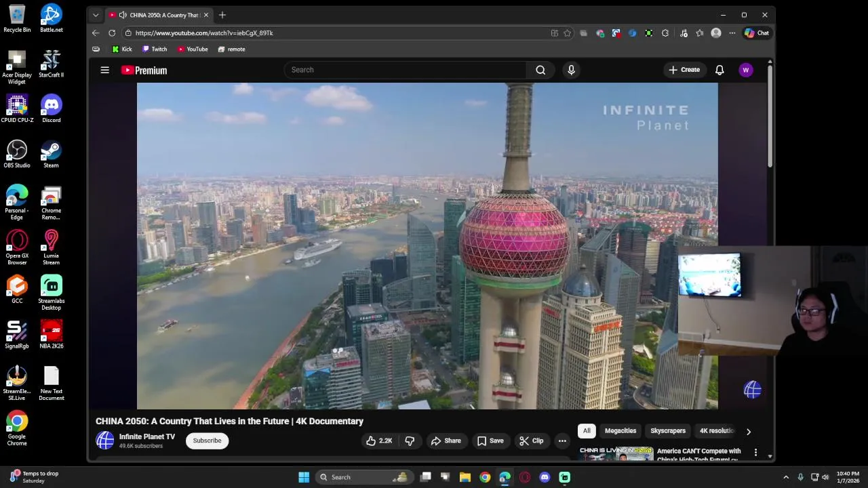Image resolution: width=868 pixels, height=488 pixels.
Task: Add this page to browser favorites
Action: (568, 33)
